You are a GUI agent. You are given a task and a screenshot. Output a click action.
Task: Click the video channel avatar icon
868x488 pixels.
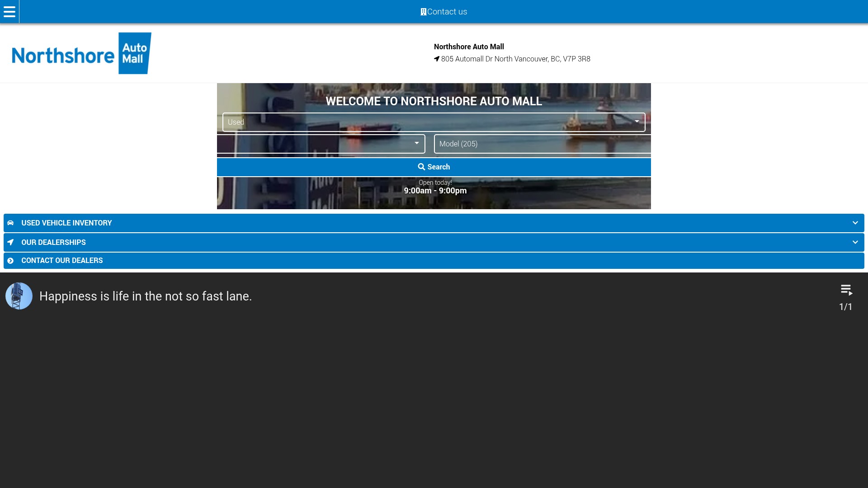coord(19,296)
